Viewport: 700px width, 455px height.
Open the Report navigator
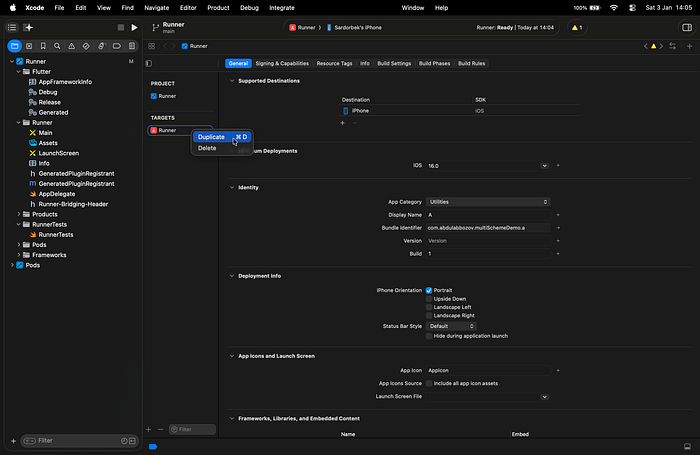coord(132,46)
